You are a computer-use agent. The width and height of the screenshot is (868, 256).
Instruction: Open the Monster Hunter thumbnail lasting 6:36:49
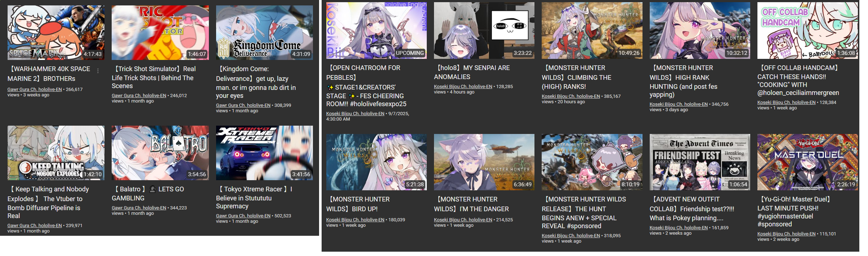[484, 162]
